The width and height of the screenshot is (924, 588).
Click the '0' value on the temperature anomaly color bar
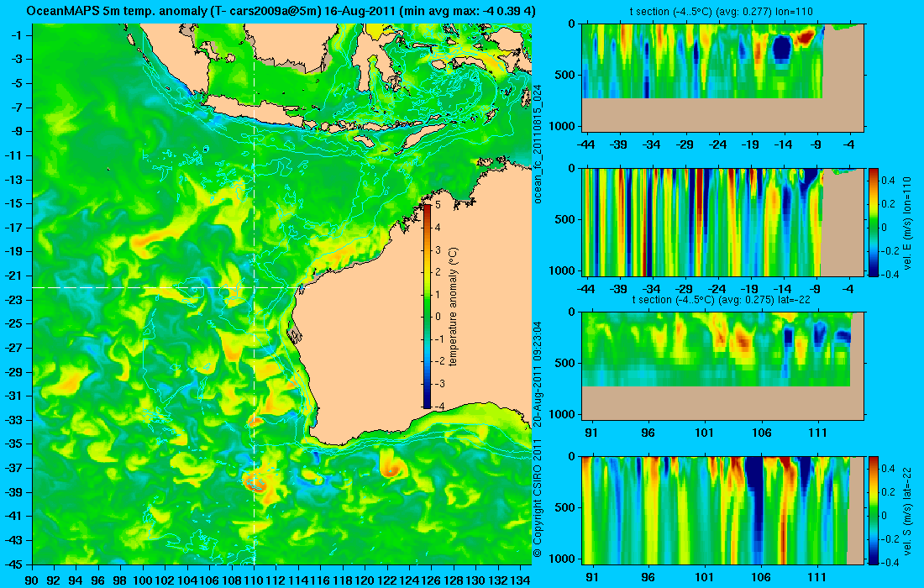pos(438,317)
